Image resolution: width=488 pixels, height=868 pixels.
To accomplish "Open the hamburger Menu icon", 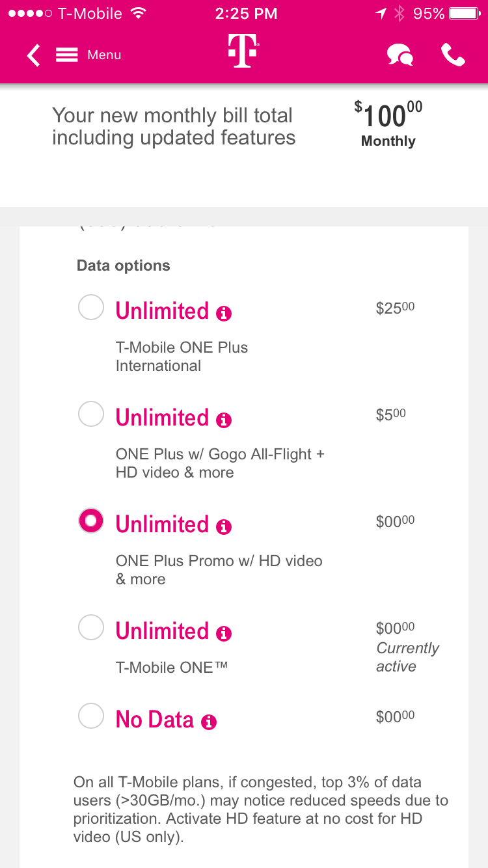I will click(x=67, y=55).
